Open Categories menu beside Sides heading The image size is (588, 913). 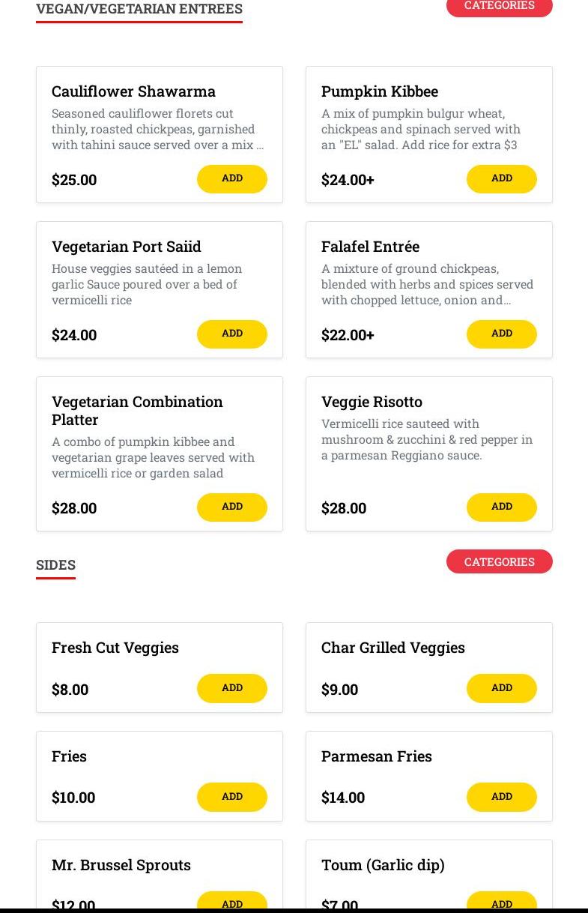point(500,561)
